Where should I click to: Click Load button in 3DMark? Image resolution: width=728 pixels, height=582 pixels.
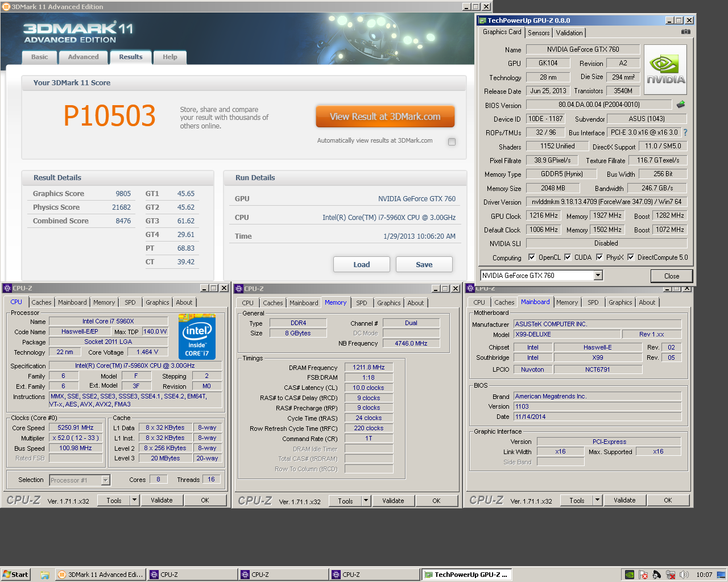pos(362,264)
